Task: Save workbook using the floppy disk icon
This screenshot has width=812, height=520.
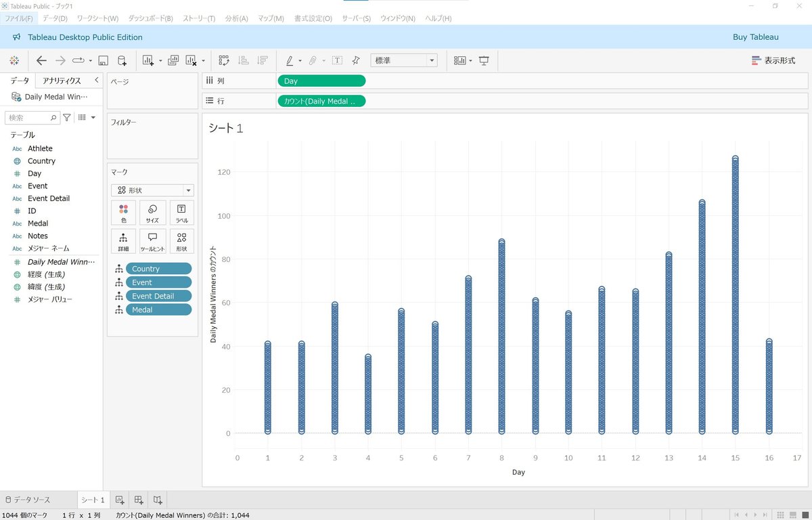Action: pos(104,60)
